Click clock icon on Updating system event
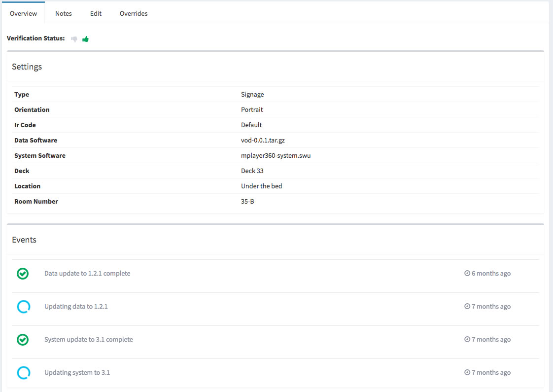Image resolution: width=553 pixels, height=392 pixels. tap(467, 372)
